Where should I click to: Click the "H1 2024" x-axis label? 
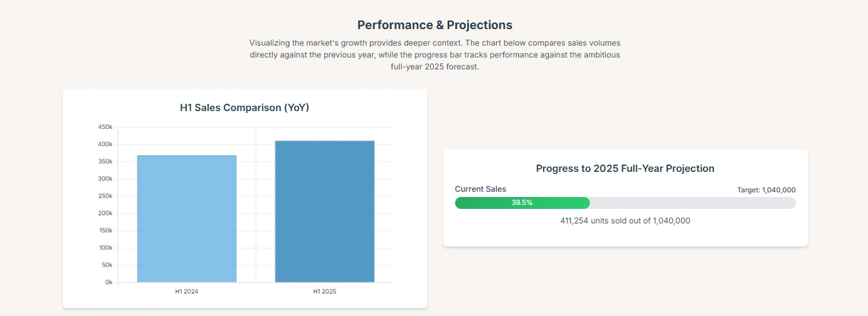pyautogui.click(x=186, y=292)
